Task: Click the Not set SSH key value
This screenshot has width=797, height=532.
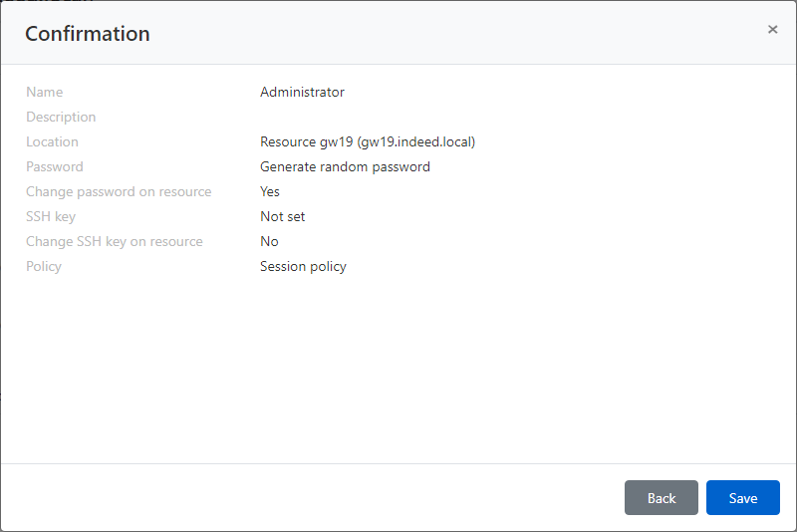Action: pos(283,216)
